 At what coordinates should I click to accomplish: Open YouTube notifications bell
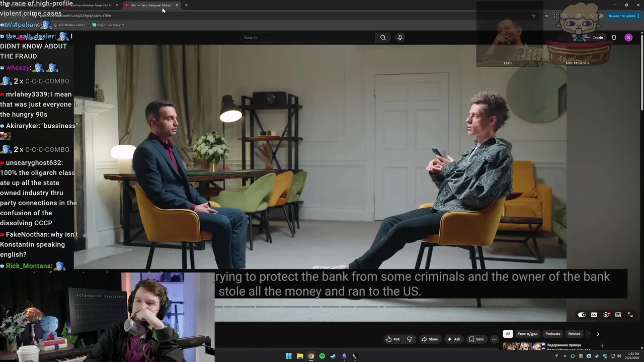click(x=614, y=37)
